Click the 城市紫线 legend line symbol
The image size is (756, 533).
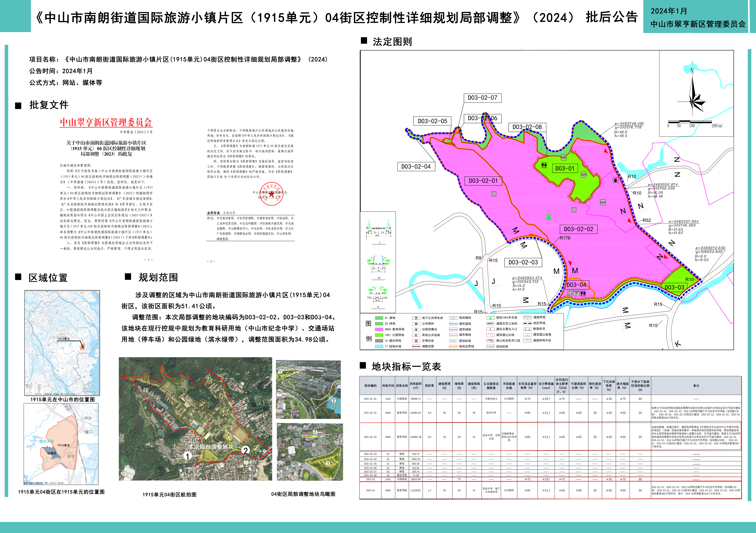click(453, 335)
